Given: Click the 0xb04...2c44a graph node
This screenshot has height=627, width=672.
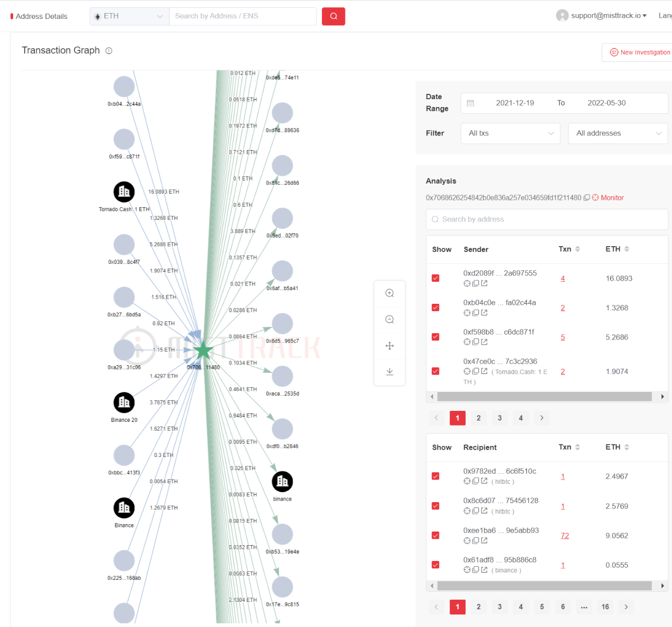Looking at the screenshot, I should click(x=124, y=87).
